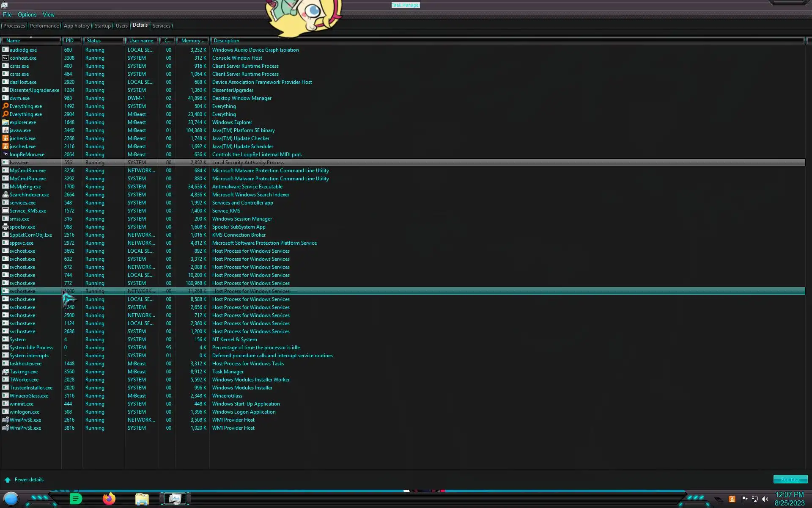
Task: Sort by the Memory column header
Action: click(193, 41)
